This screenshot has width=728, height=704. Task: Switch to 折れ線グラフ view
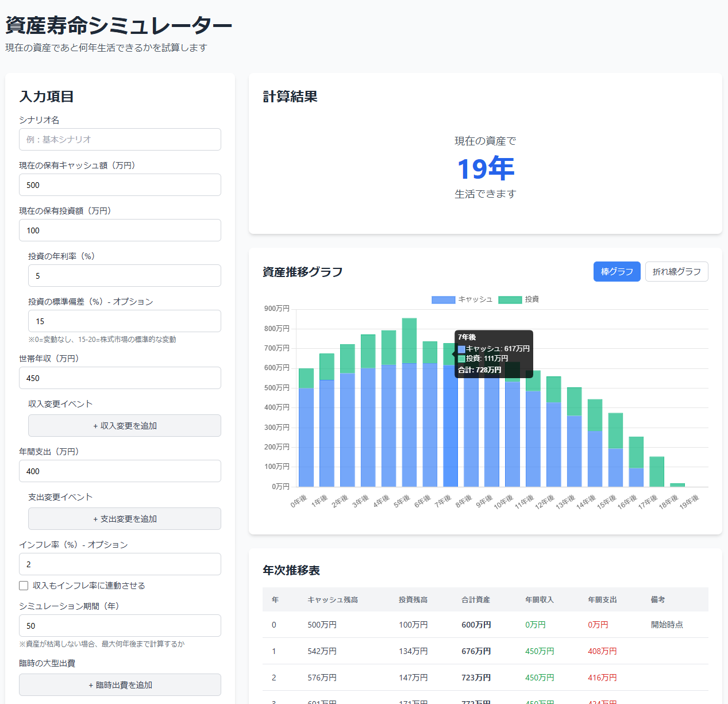tap(676, 272)
